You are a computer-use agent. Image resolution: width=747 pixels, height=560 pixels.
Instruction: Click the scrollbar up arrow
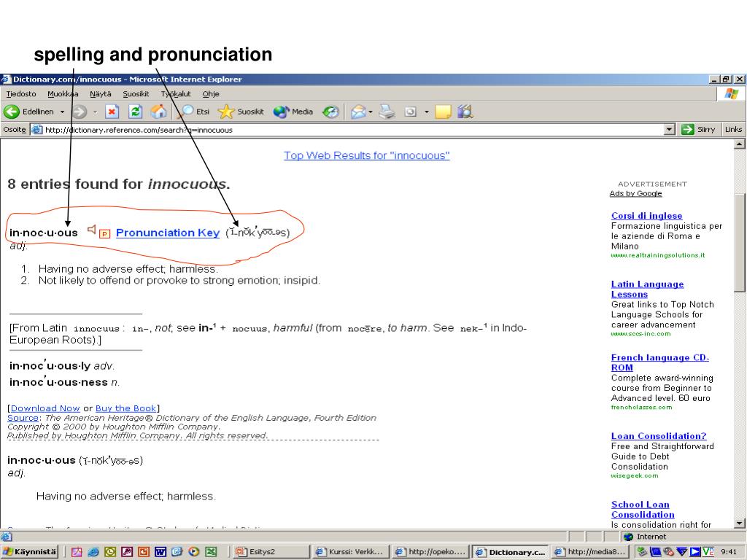(x=740, y=144)
